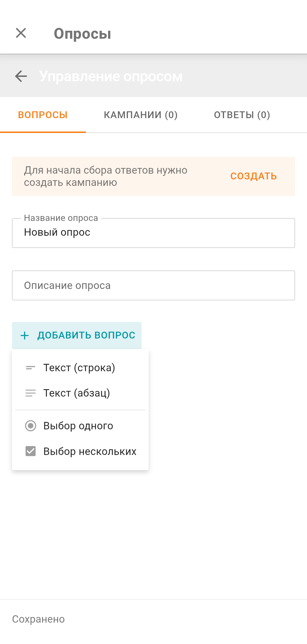The image size is (307, 644).
Task: Click the plus icon for adding question
Action: tap(25, 335)
